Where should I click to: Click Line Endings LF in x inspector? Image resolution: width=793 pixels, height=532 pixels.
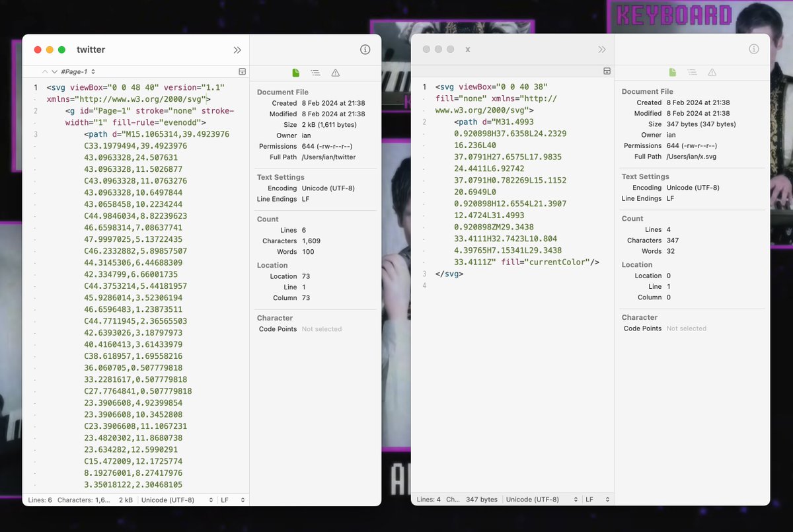point(670,198)
